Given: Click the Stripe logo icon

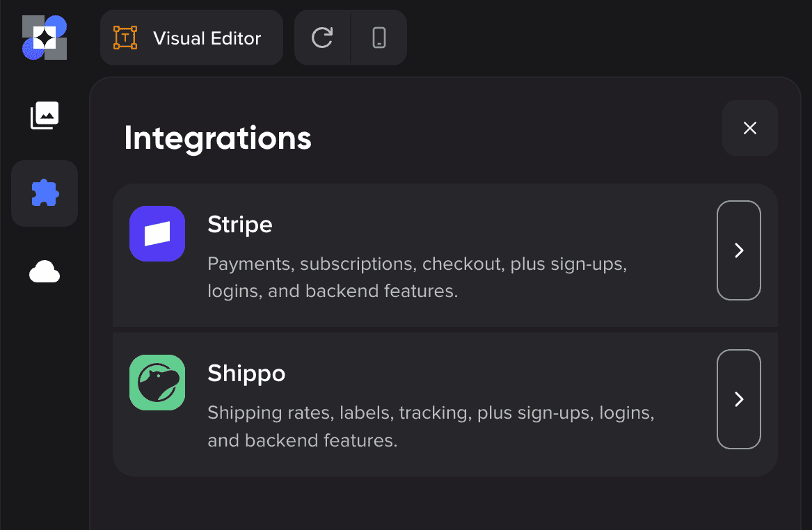Looking at the screenshot, I should 157,234.
